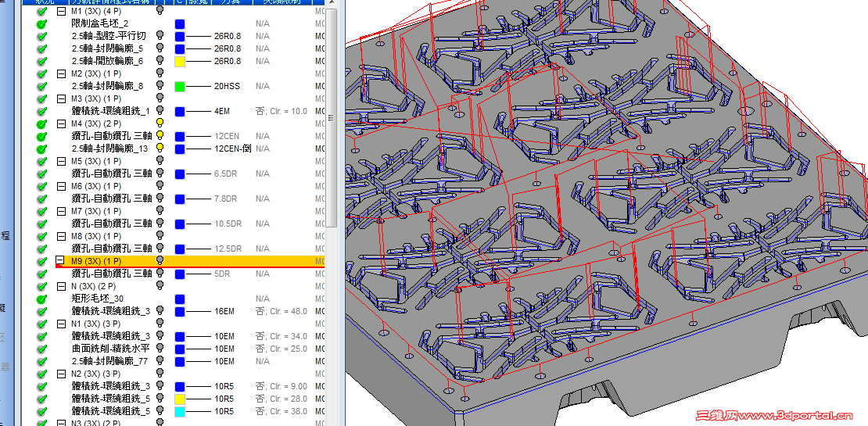
Task: Click cutter name 4EM
Action: [221, 111]
